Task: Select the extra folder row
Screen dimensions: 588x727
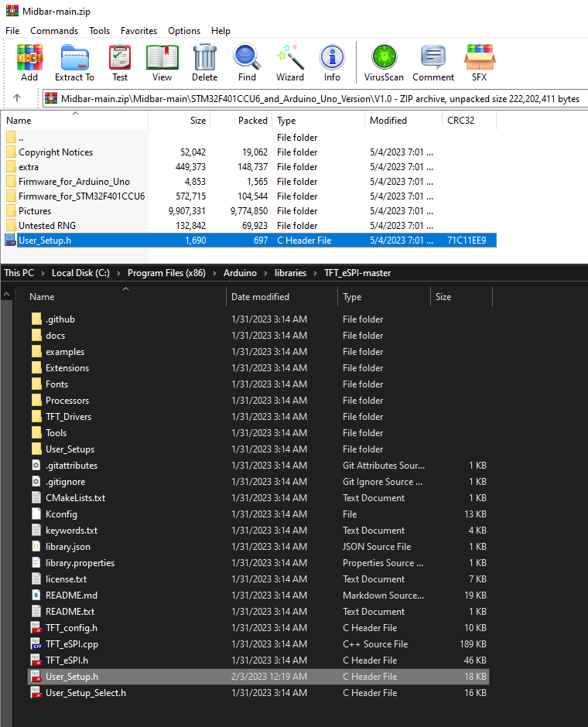Action: [248, 167]
